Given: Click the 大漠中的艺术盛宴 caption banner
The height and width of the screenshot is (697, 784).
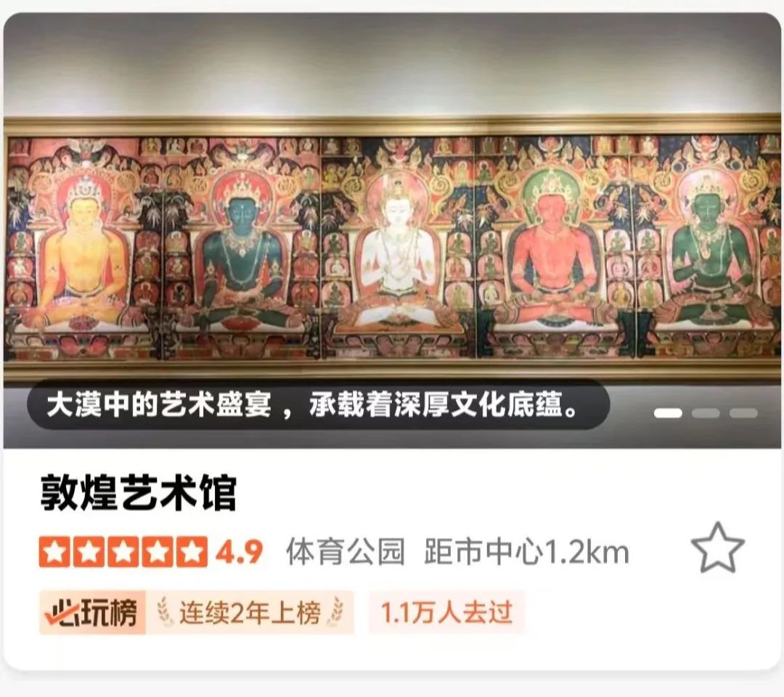Looking at the screenshot, I should coord(319,405).
